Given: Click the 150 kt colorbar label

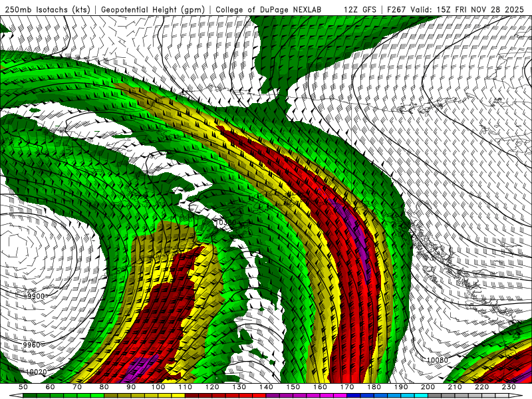Looking at the screenshot, I should (x=293, y=387).
